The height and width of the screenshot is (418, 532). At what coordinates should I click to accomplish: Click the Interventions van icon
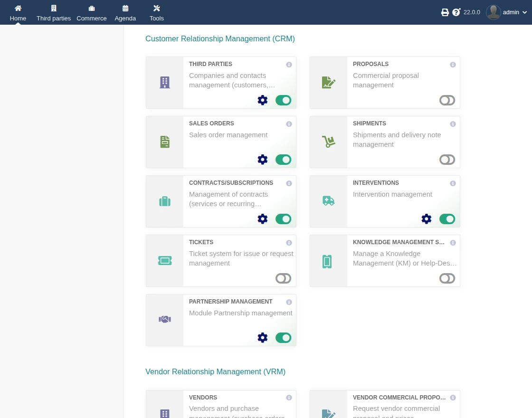(x=328, y=200)
